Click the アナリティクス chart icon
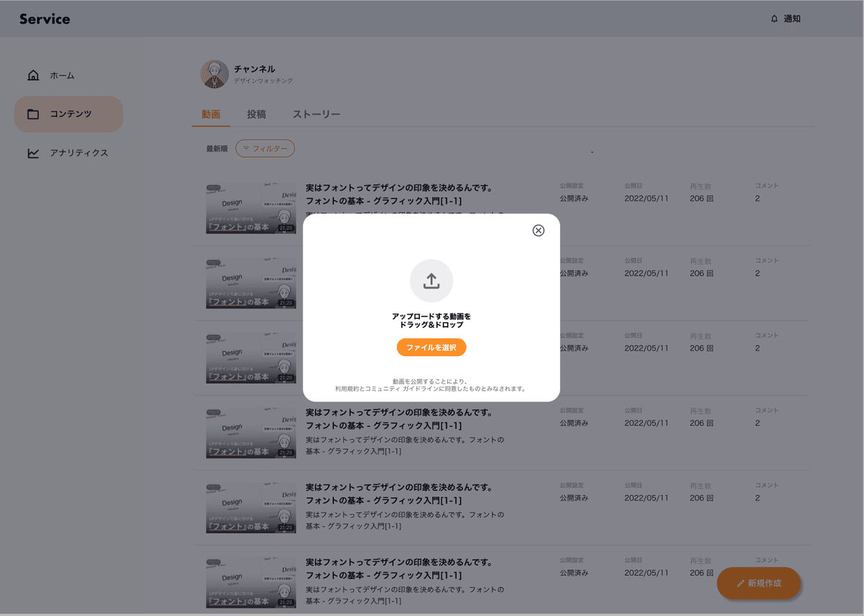The height and width of the screenshot is (616, 864). 33,153
